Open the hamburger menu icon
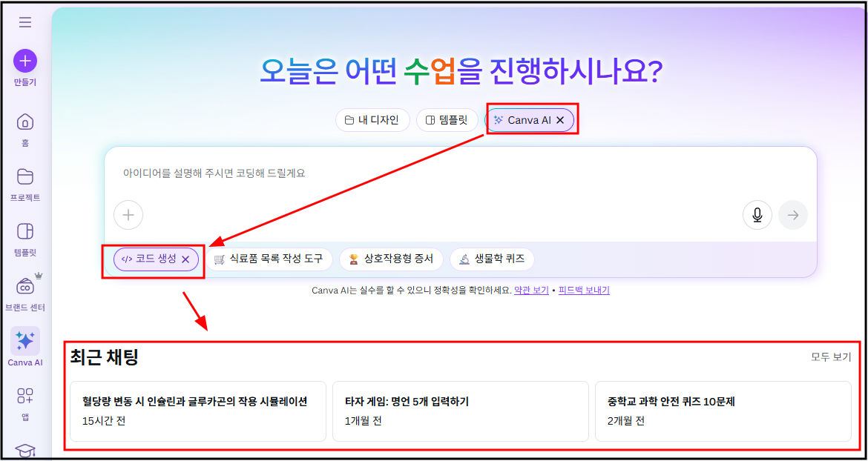Image resolution: width=868 pixels, height=461 pixels. point(25,23)
